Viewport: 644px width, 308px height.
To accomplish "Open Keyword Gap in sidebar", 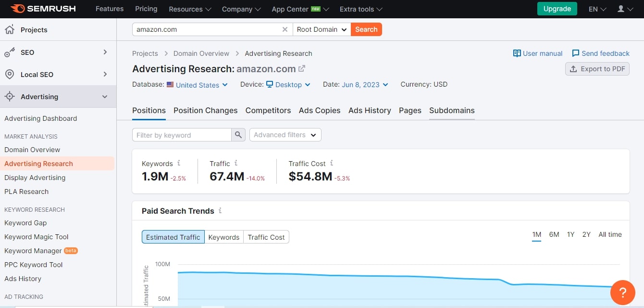I will [25, 223].
